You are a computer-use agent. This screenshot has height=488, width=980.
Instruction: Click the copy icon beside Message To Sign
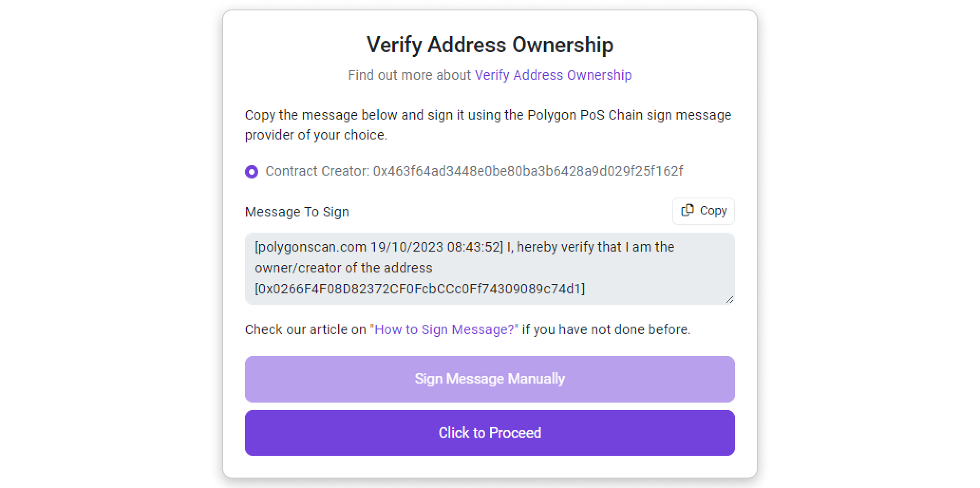click(x=687, y=210)
